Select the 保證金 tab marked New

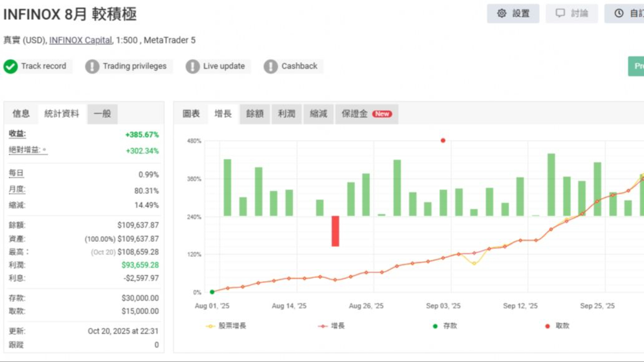pyautogui.click(x=367, y=114)
